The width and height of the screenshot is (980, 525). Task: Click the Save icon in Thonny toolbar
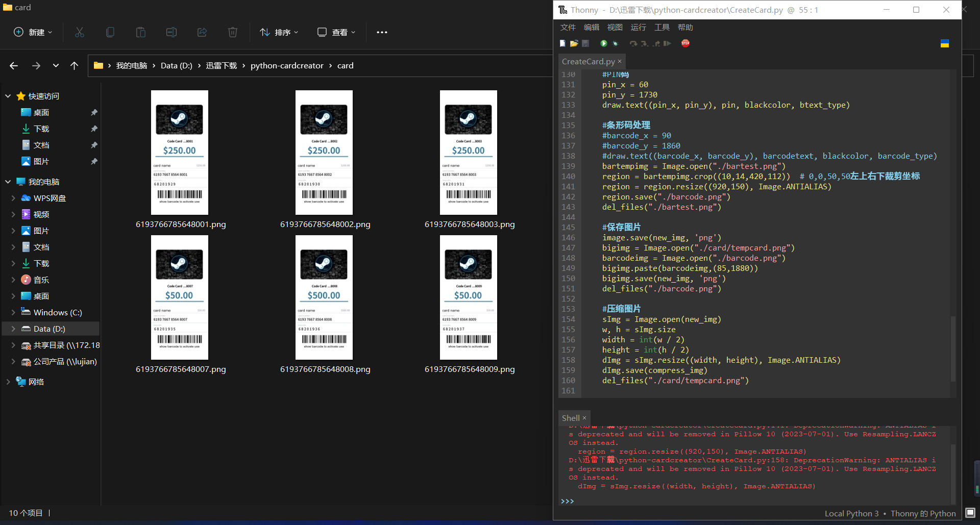585,43
